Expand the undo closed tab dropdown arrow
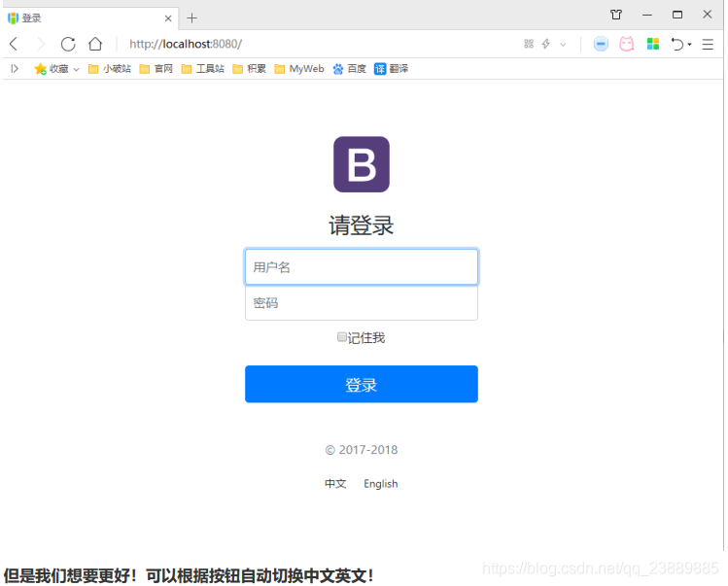Viewport: 728px width, 586px height. 689,45
